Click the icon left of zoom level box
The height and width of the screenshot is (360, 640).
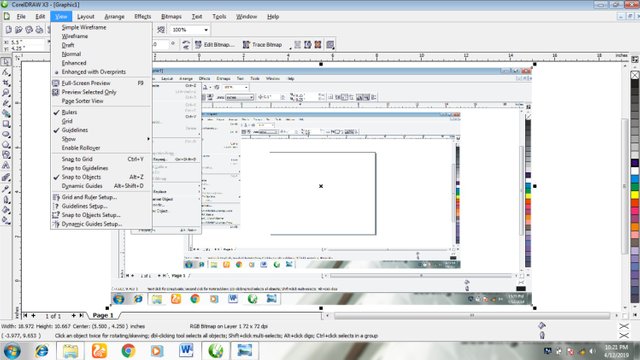pos(161,30)
